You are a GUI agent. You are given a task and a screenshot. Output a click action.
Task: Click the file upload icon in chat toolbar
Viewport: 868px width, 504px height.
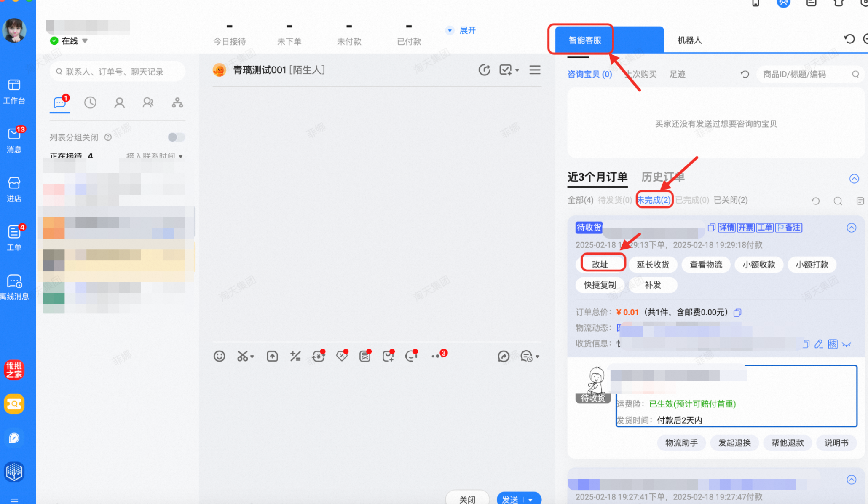pos(272,356)
